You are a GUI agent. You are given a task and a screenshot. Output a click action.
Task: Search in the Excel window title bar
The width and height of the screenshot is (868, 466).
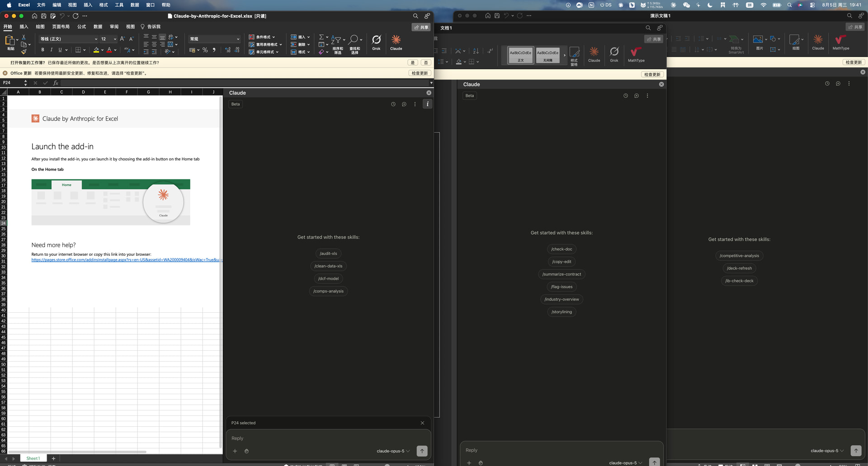[415, 16]
